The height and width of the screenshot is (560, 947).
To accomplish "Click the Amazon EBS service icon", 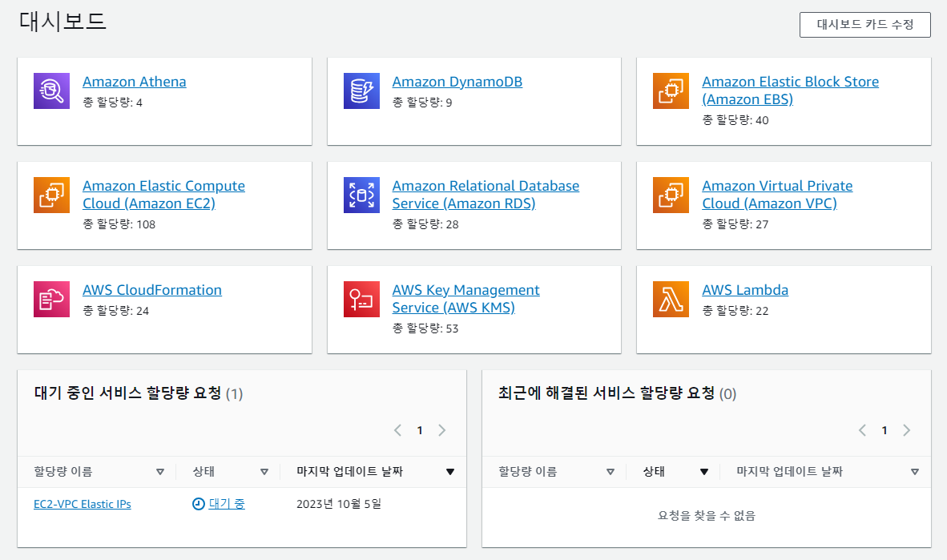I will pos(671,91).
